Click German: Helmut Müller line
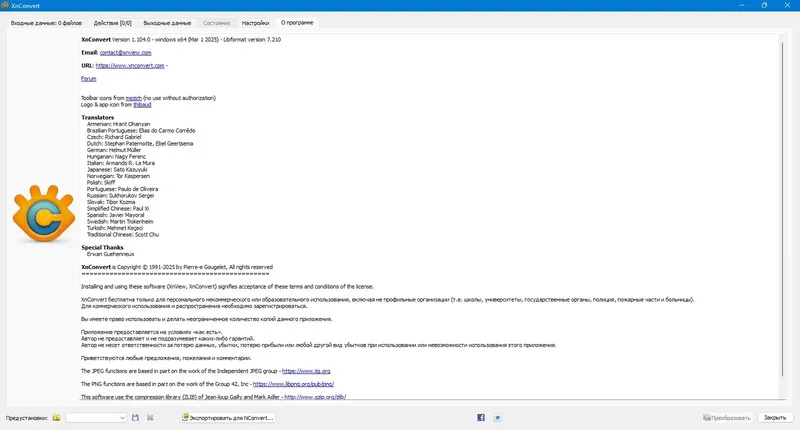Image resolution: width=800 pixels, height=430 pixels. point(114,150)
